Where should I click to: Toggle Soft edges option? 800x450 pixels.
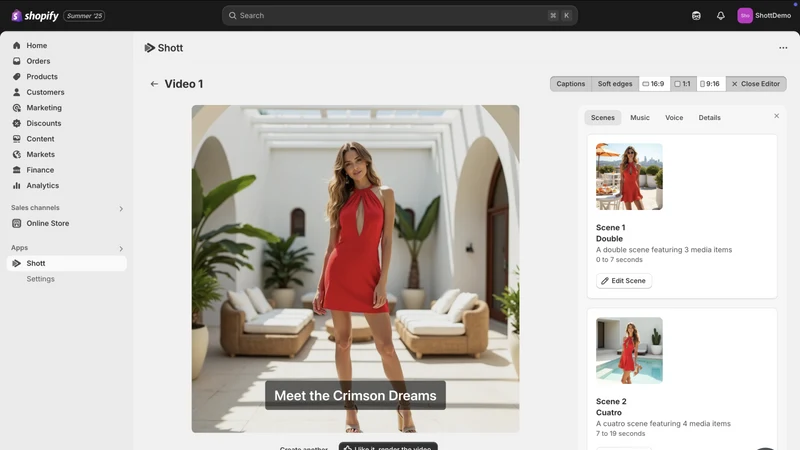(x=615, y=84)
